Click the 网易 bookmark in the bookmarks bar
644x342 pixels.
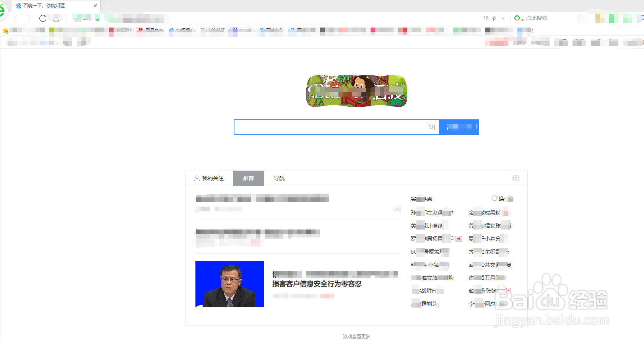pyautogui.click(x=151, y=31)
